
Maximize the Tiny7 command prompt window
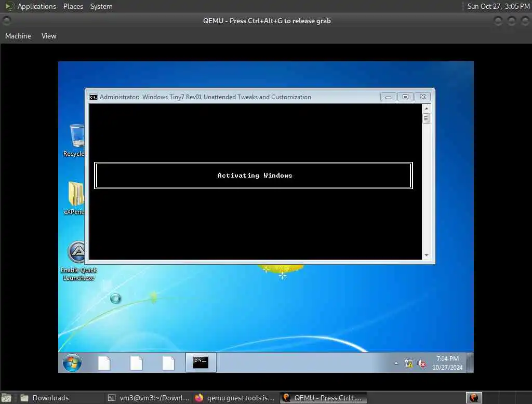click(x=405, y=97)
